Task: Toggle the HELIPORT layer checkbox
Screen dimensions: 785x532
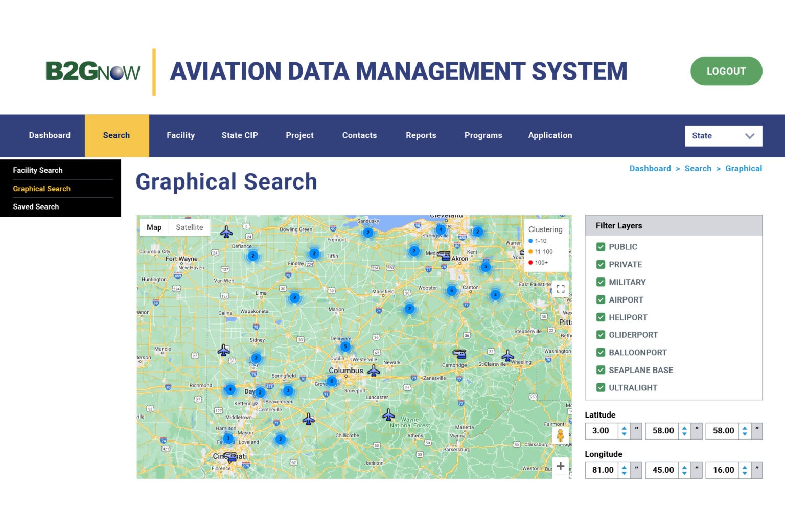Action: tap(601, 317)
